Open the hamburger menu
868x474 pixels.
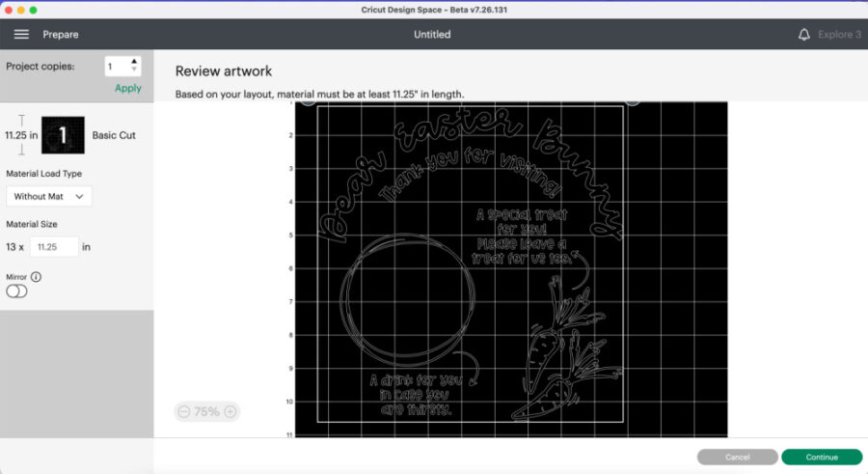click(21, 34)
